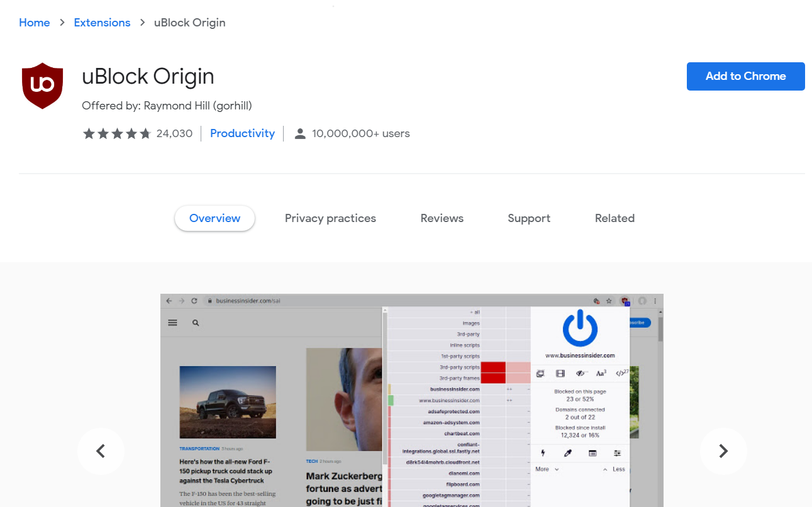Select the Overview tab

pyautogui.click(x=214, y=218)
